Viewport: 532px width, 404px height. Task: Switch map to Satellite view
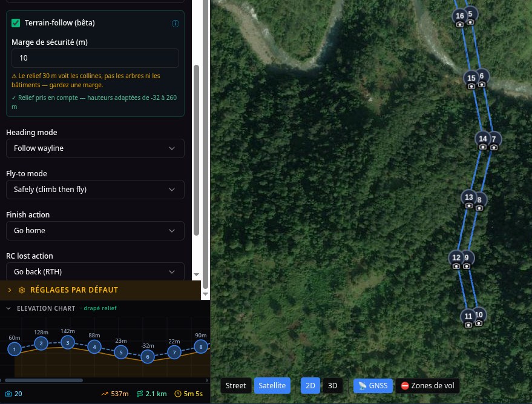pyautogui.click(x=272, y=386)
